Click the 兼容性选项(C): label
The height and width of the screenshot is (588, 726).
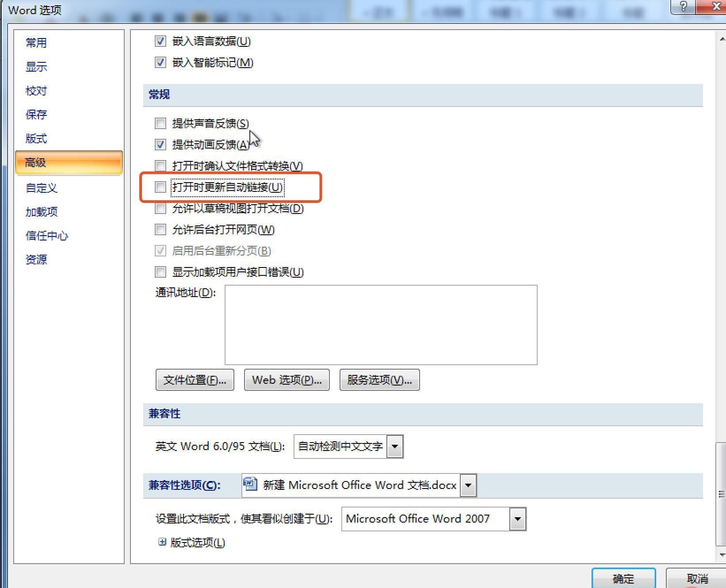(x=184, y=485)
